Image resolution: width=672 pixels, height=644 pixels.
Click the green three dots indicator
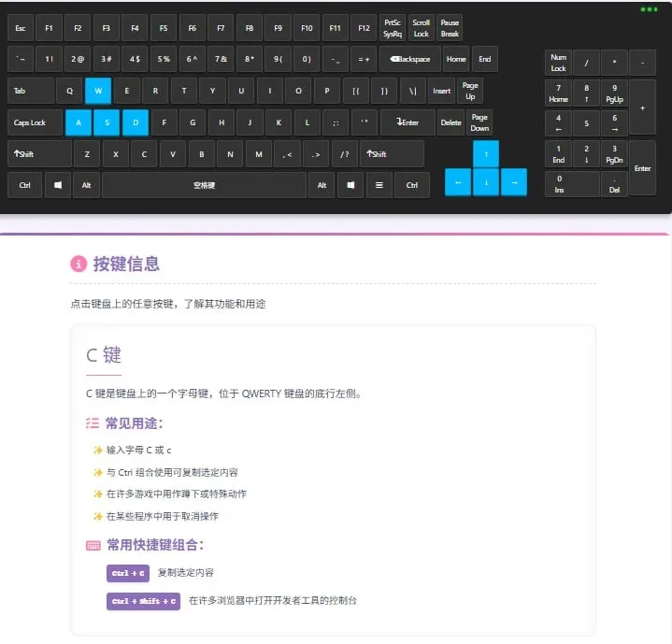click(x=649, y=9)
